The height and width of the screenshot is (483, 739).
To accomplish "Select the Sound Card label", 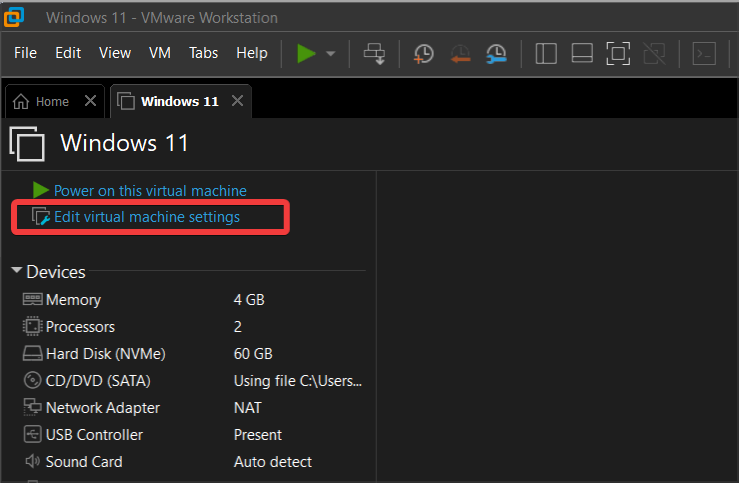I will (84, 462).
